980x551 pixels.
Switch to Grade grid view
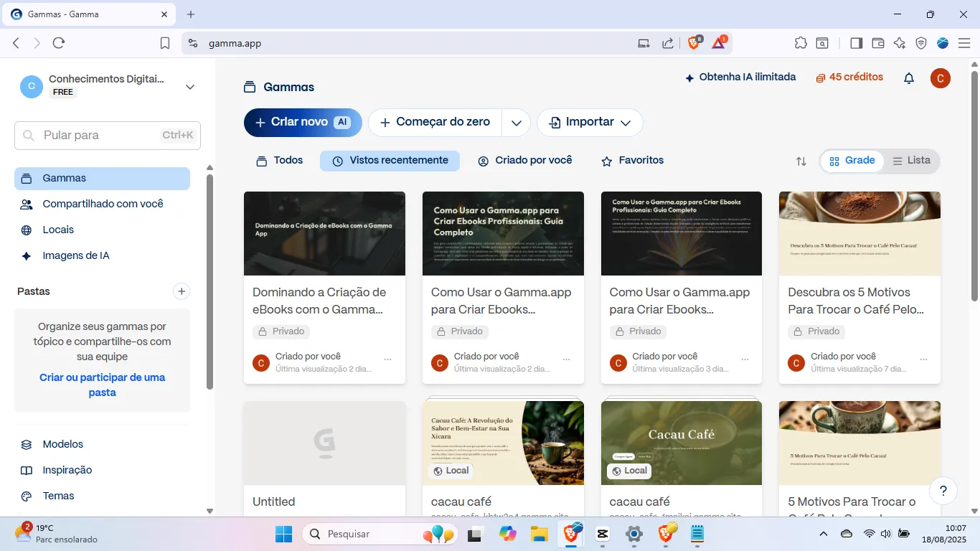(x=852, y=161)
